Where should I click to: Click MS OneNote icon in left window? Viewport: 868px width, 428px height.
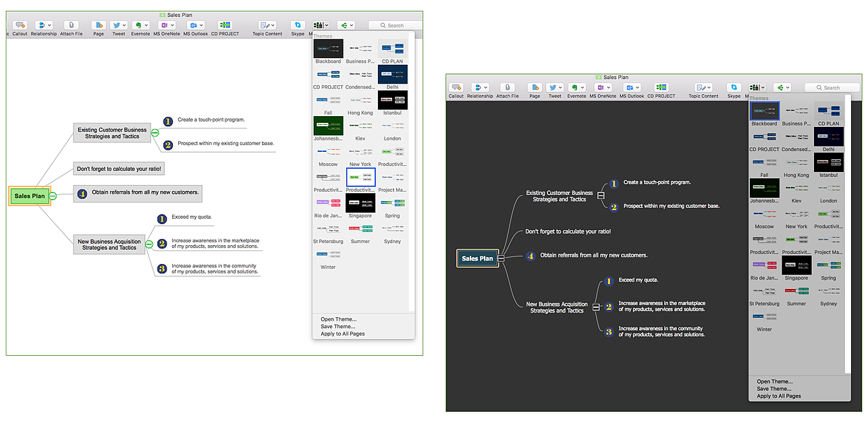[166, 26]
